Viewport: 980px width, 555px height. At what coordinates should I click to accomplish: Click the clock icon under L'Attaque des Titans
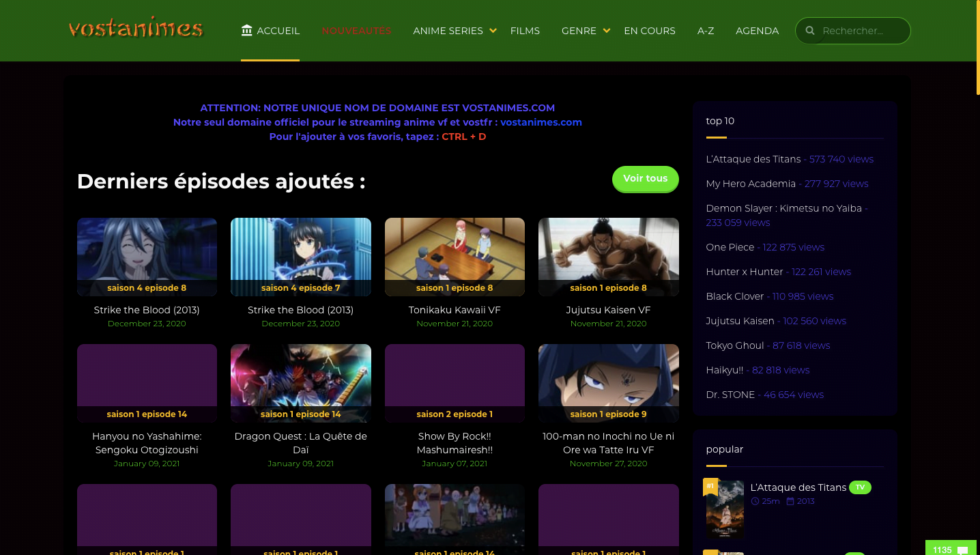pyautogui.click(x=755, y=501)
